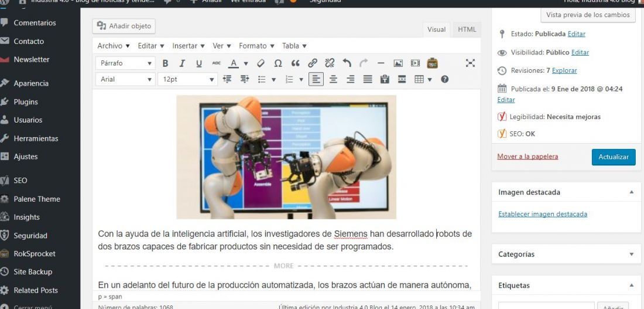
Task: Open bulleted list style options arrow
Action: pyautogui.click(x=273, y=79)
